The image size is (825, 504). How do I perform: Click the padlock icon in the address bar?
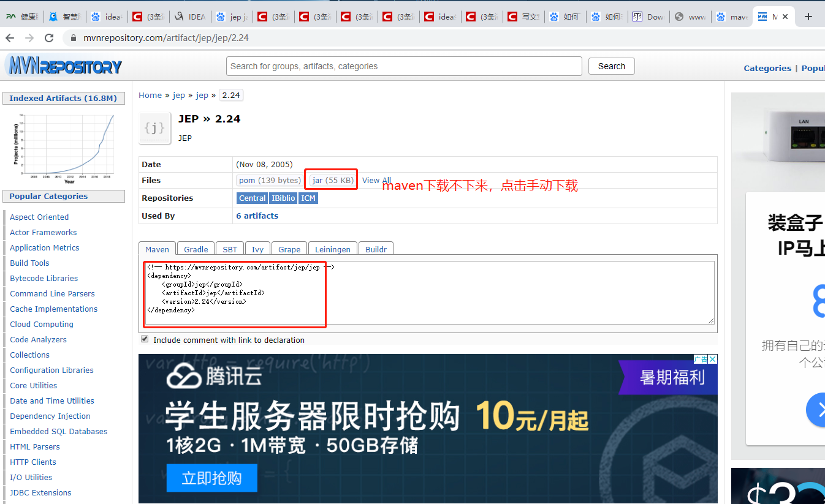(x=73, y=37)
